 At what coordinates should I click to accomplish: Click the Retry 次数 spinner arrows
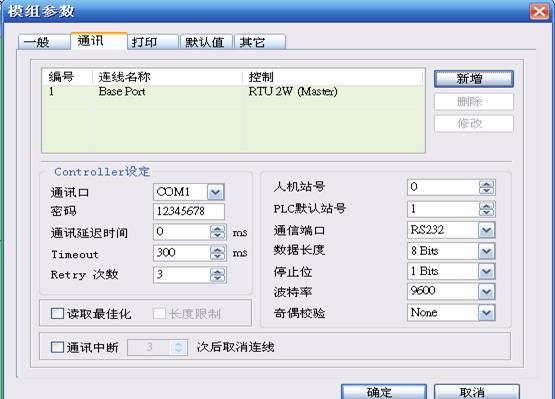218,274
